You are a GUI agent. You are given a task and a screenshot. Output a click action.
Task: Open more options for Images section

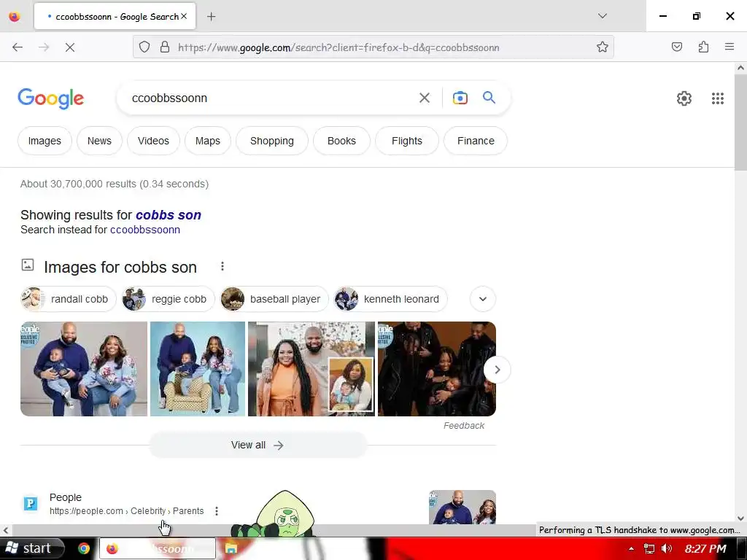coord(222,267)
